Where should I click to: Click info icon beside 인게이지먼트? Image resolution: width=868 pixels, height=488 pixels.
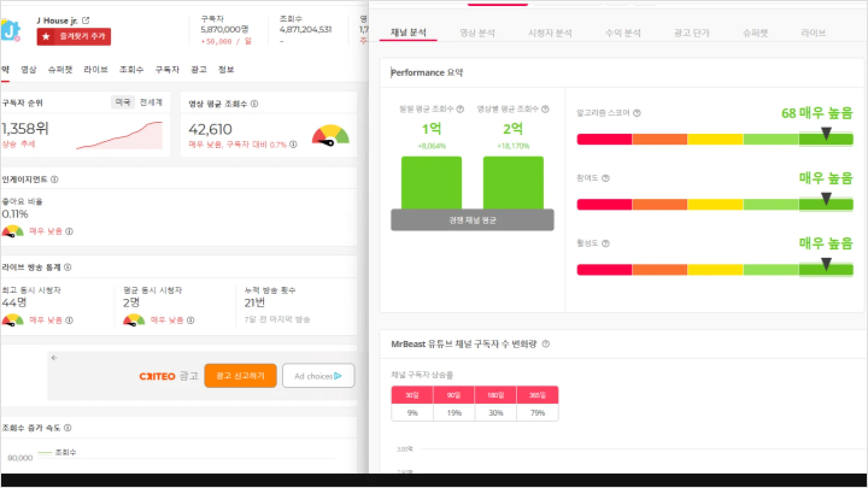click(54, 180)
